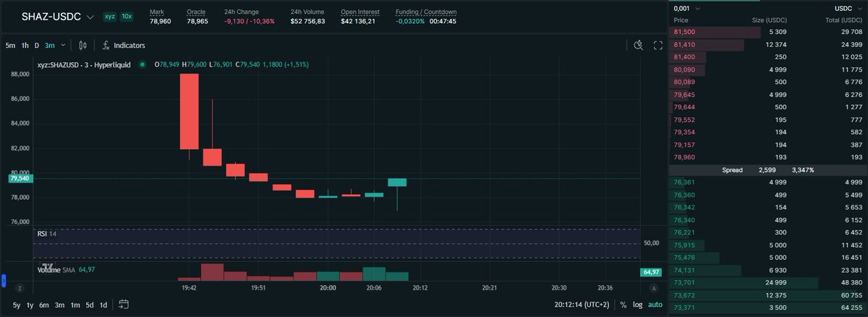Select the 5m timeframe

[10, 46]
